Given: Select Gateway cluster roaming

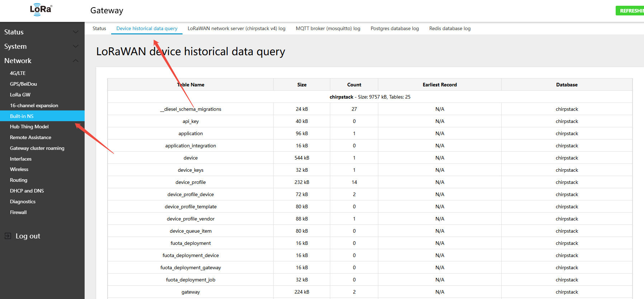Looking at the screenshot, I should point(37,148).
